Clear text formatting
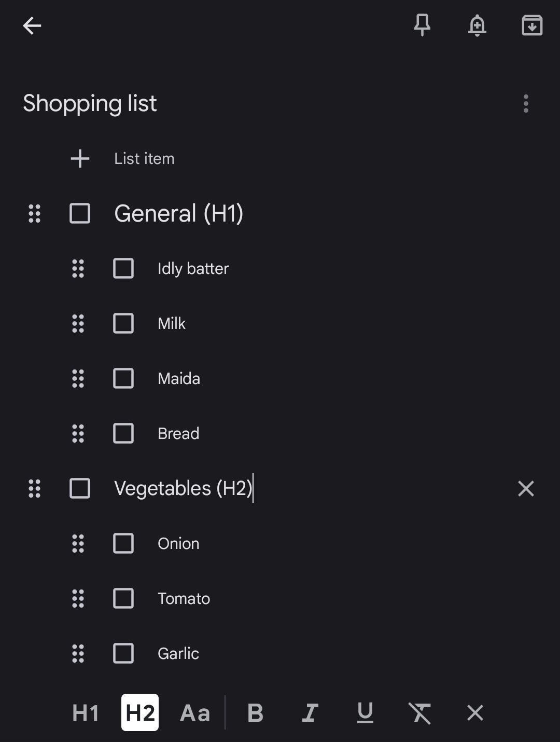The image size is (560, 742). (x=420, y=713)
